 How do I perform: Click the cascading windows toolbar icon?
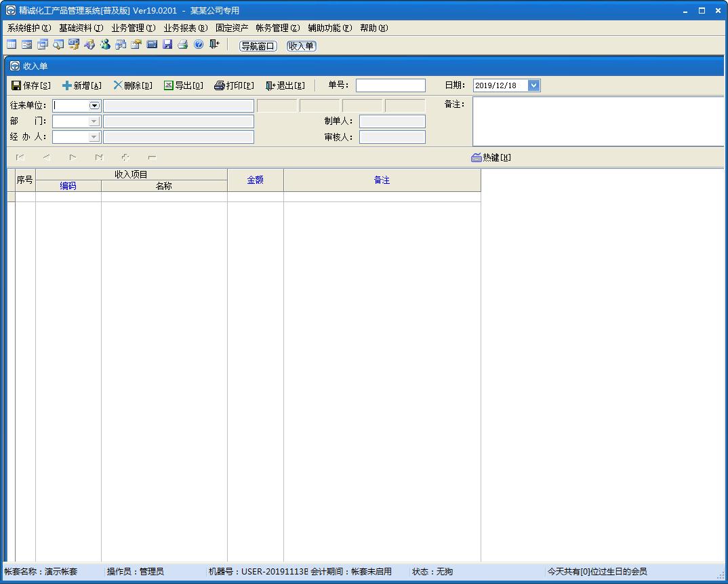(x=43, y=45)
